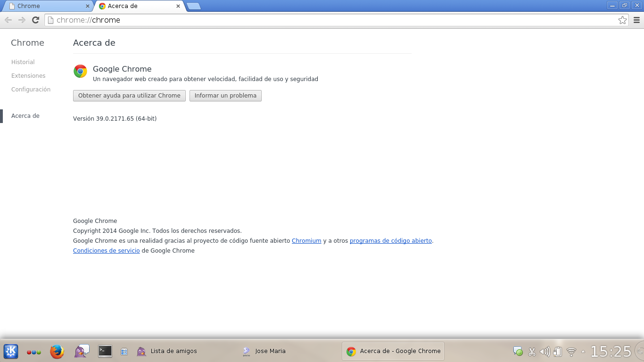Select 'Acerca de' in the sidebar
Viewport: 644px width, 362px height.
point(25,116)
